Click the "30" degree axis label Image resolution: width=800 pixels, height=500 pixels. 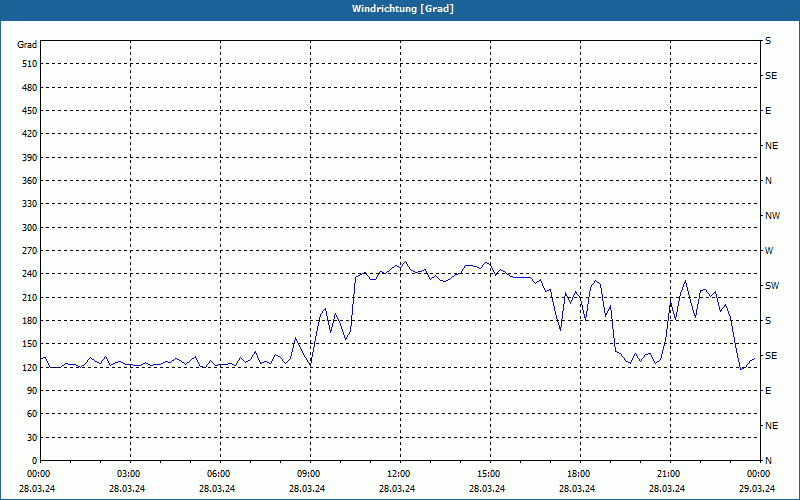click(32, 438)
